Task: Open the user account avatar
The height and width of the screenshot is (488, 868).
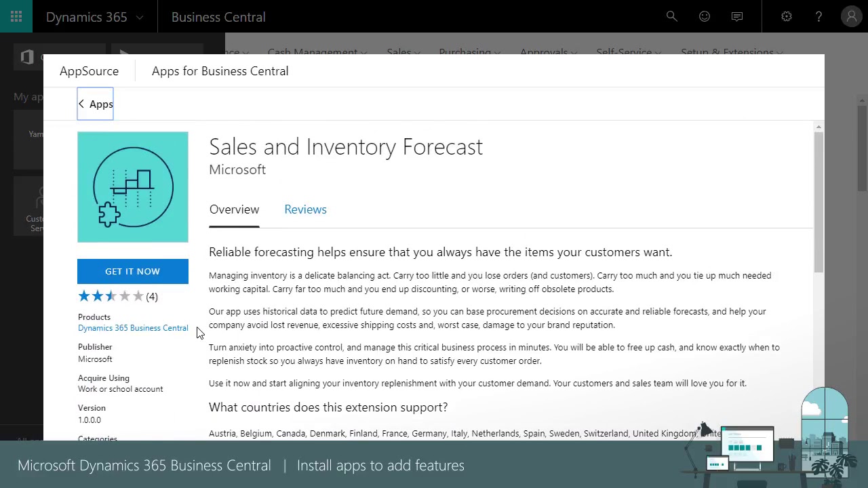Action: coord(851,16)
